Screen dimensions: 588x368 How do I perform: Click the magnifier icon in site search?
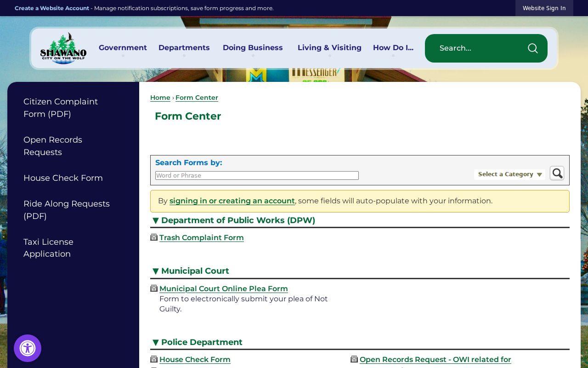(532, 48)
